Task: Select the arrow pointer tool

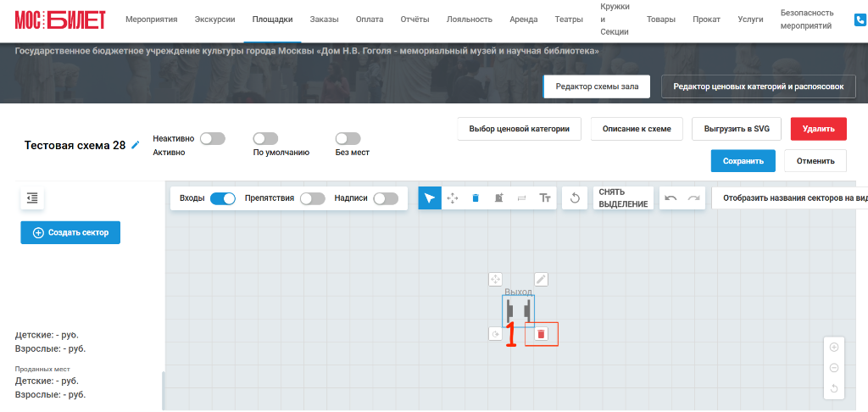Action: pyautogui.click(x=430, y=198)
